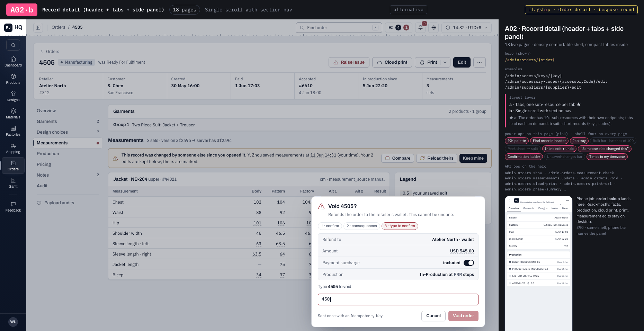Select Measurements section
The height and width of the screenshot is (331, 644).
pyautogui.click(x=68, y=143)
